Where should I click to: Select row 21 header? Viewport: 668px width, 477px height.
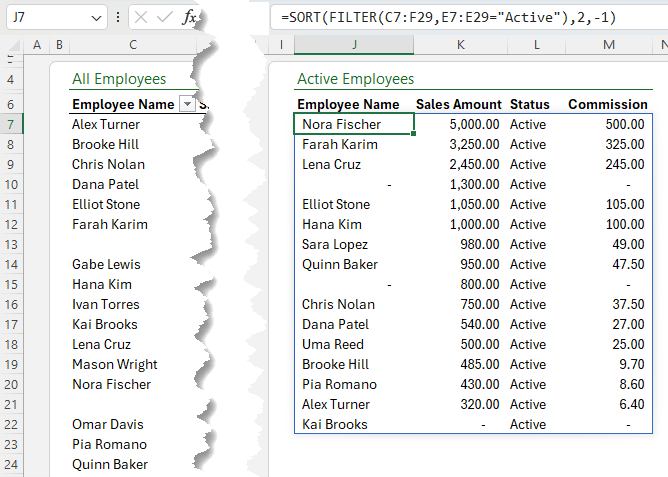coord(11,405)
